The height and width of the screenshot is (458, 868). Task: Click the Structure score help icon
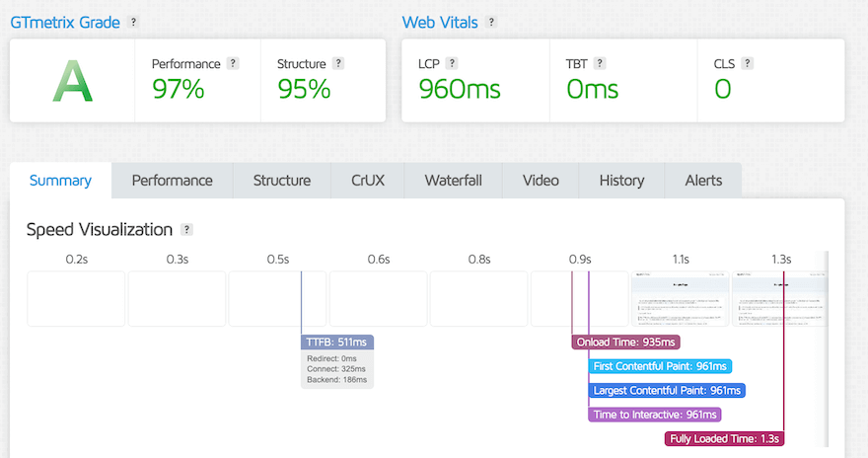click(338, 64)
